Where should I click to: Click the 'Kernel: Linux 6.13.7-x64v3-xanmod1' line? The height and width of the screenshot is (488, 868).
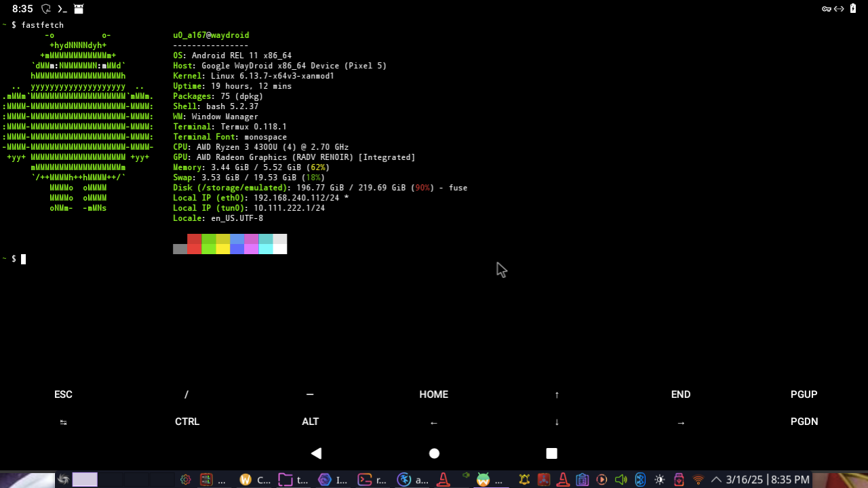coord(254,76)
